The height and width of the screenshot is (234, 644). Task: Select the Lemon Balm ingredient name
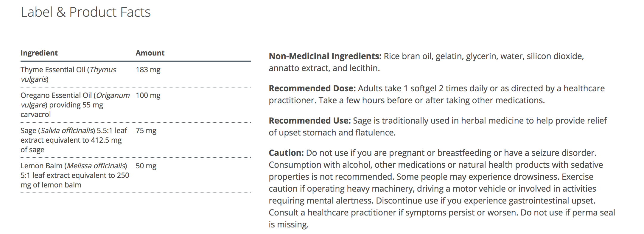tap(41, 166)
